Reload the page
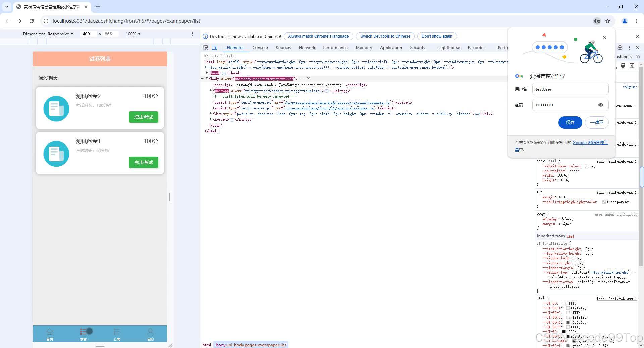 (x=32, y=21)
